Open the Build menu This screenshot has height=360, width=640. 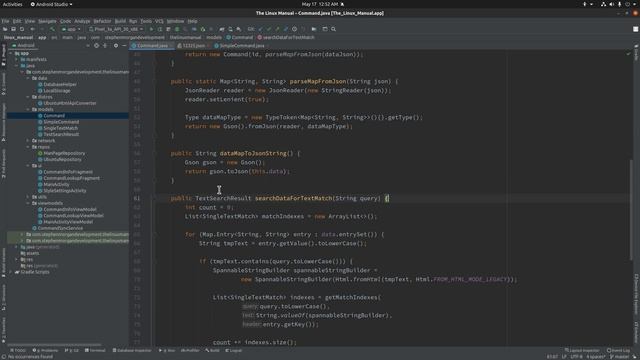pos(120,21)
